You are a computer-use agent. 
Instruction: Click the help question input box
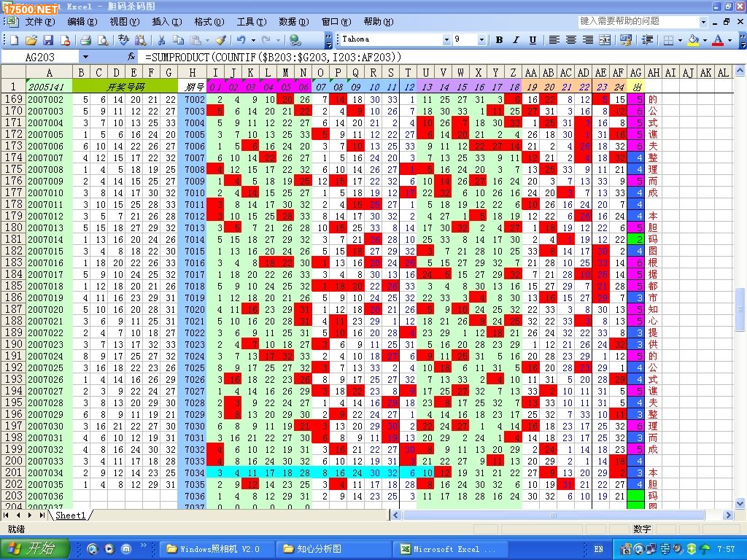(x=638, y=21)
